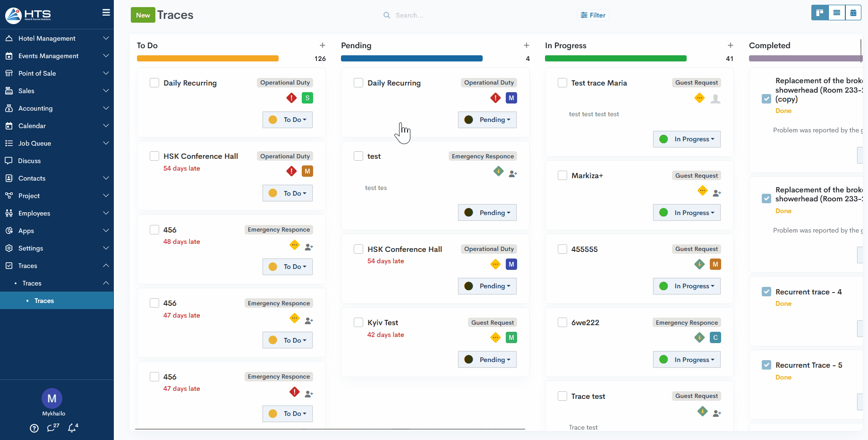Click the hamburger menu icon in sidebar

[x=106, y=13]
